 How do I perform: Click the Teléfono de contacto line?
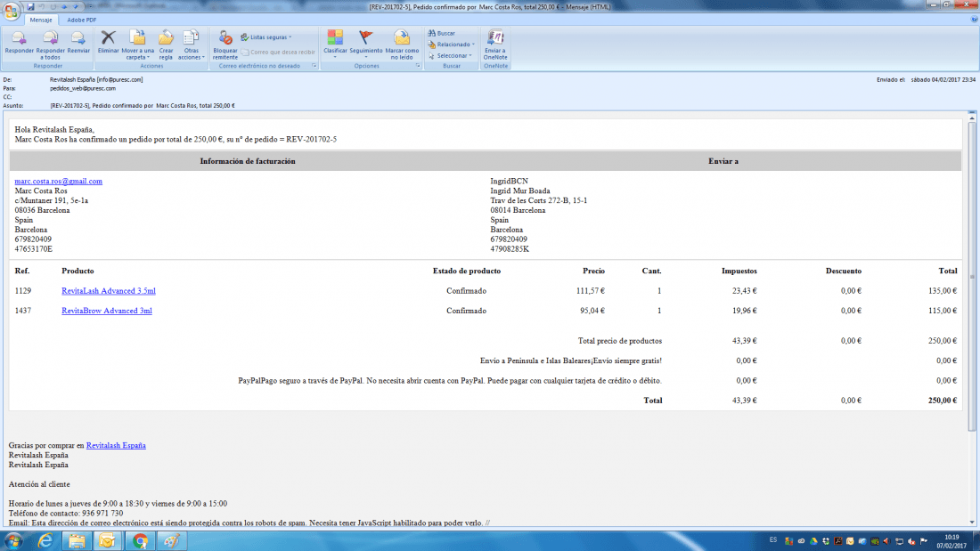click(66, 514)
